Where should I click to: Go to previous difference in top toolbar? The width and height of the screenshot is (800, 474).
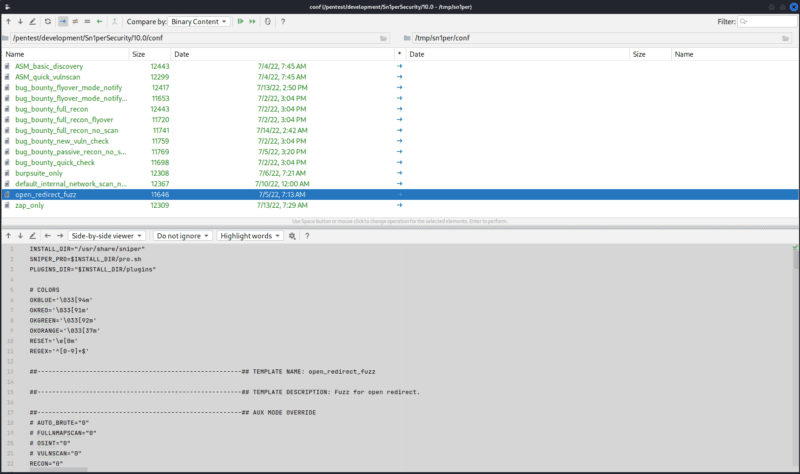tap(9, 21)
